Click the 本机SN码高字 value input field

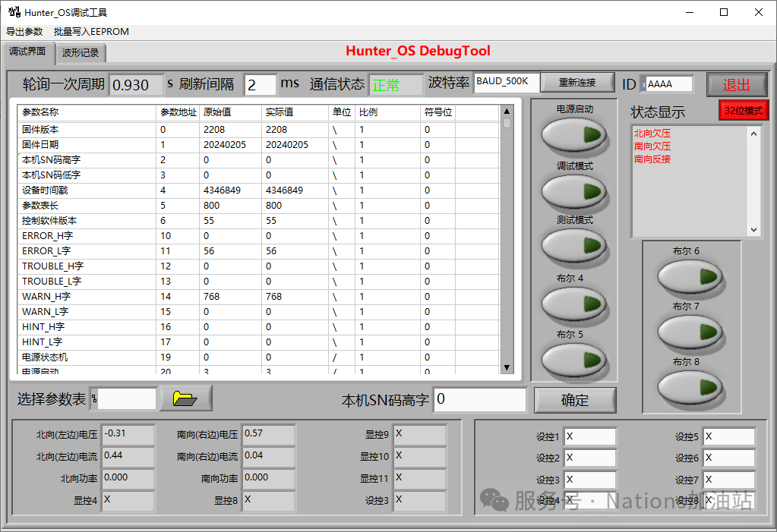(480, 399)
